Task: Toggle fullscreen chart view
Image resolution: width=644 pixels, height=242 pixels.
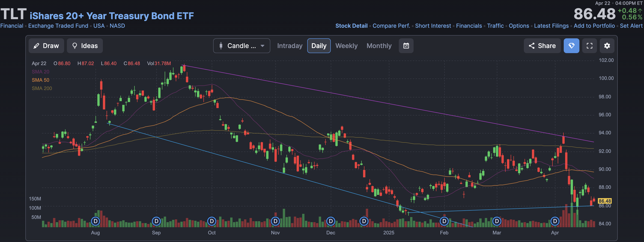Action: (x=590, y=46)
